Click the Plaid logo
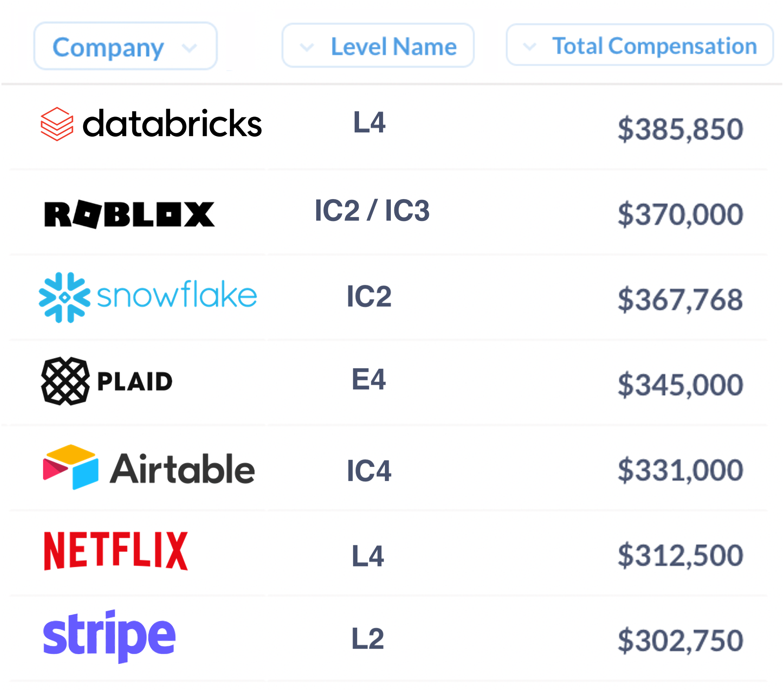784x691 pixels. (x=107, y=381)
